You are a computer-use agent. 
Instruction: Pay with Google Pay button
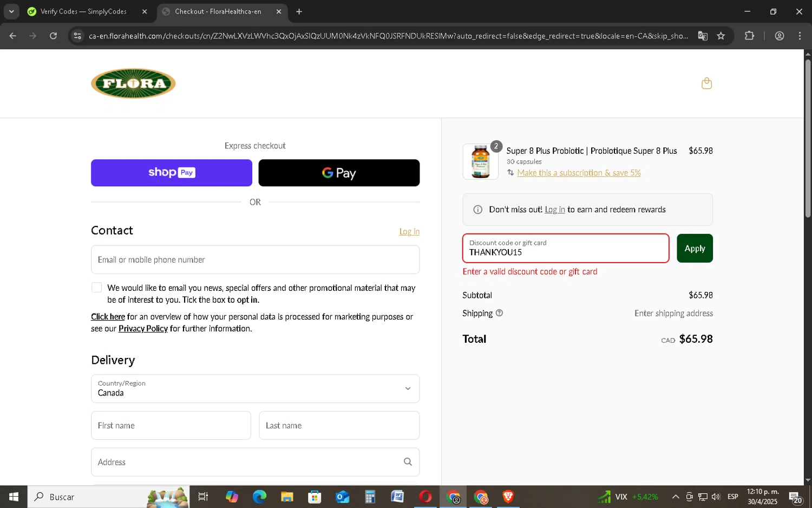point(339,173)
